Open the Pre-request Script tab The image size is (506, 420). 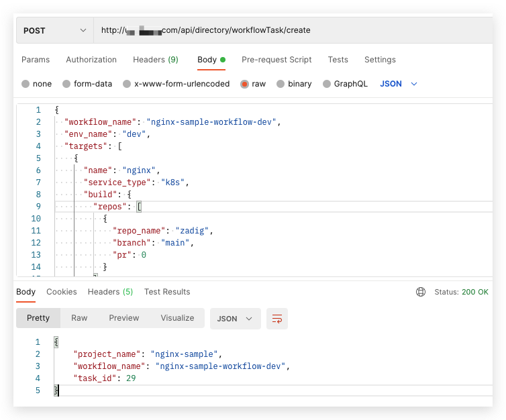tap(276, 60)
